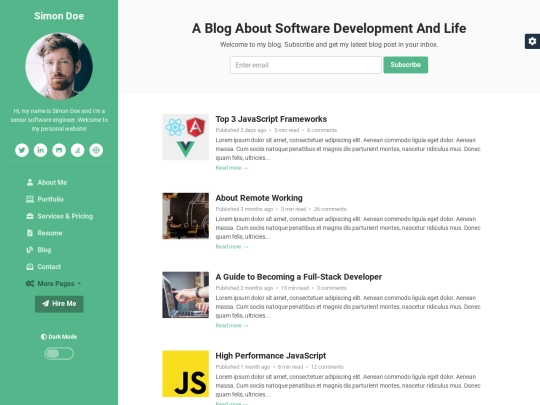
Task: Open High Performance JavaScript post title
Action: (x=271, y=356)
